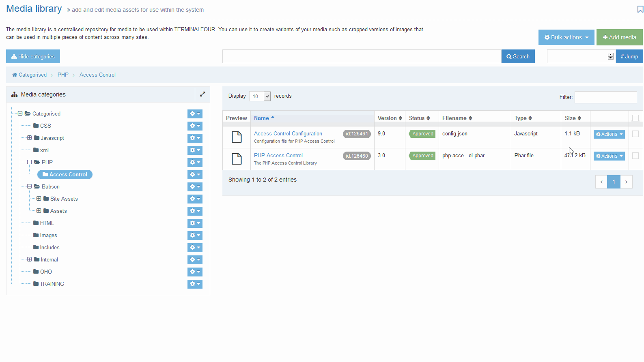Open gear menu for CSS category
The width and height of the screenshot is (644, 362).
(x=195, y=126)
